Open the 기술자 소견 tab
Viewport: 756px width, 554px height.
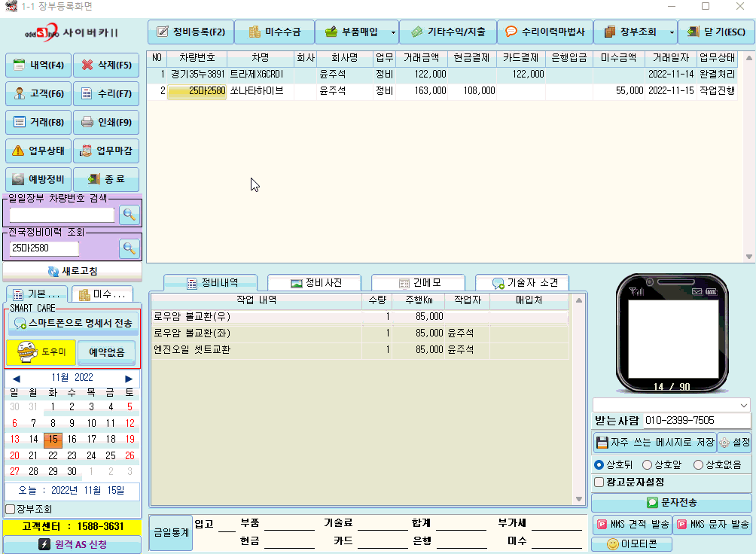click(x=523, y=282)
